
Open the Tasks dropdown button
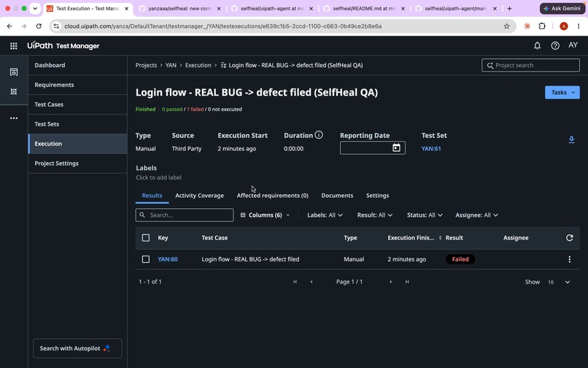point(562,93)
